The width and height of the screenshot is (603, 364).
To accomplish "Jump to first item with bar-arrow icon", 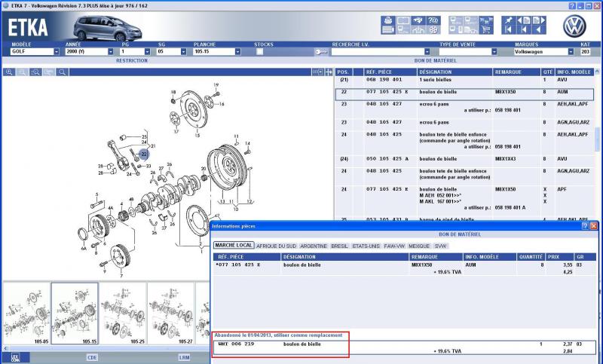I will (x=524, y=29).
